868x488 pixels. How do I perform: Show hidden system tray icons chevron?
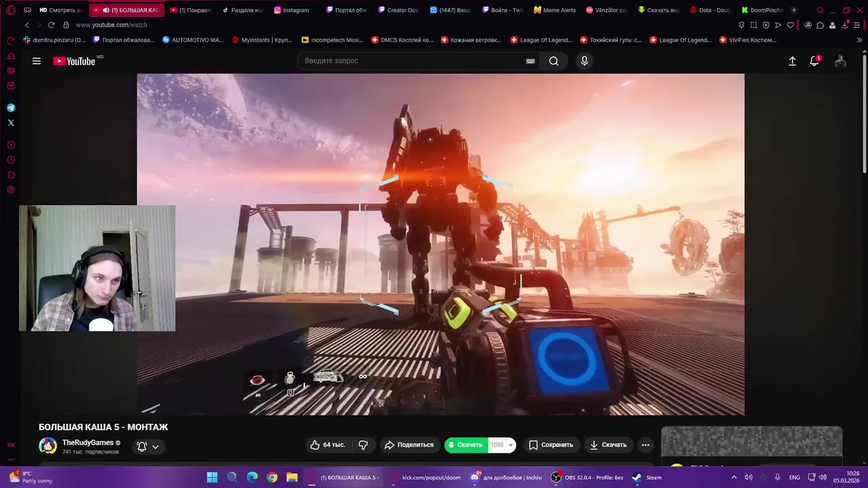pyautogui.click(x=734, y=477)
